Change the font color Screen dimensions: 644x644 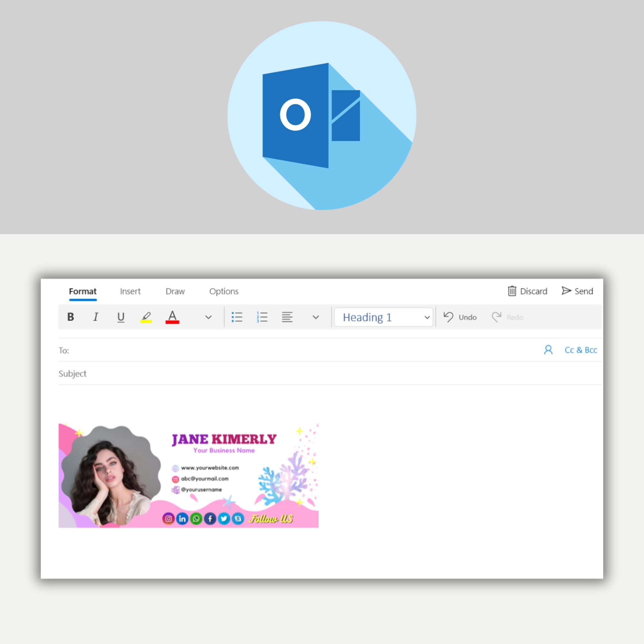click(172, 316)
